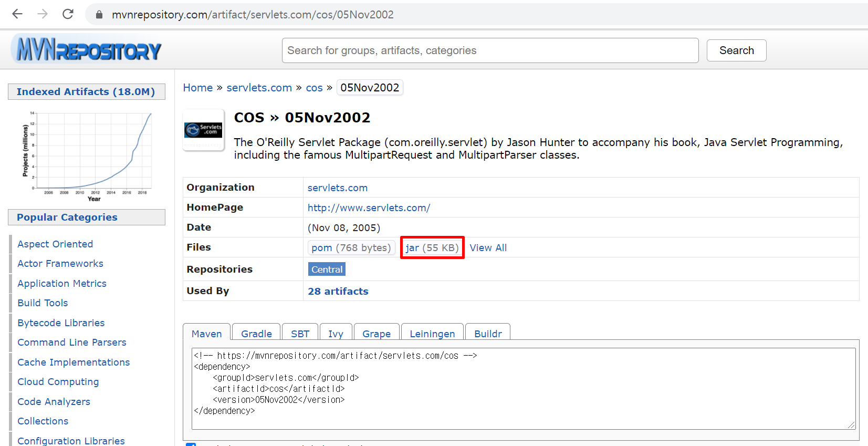Screen dimensions: 868x446
Task: Open Bytecode Libraries category
Action: [x=61, y=323]
